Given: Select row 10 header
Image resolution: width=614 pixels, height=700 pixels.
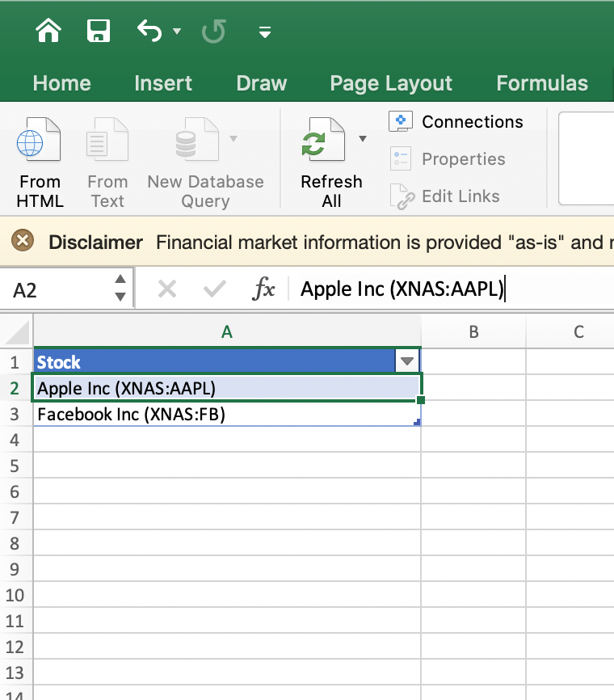Looking at the screenshot, I should pyautogui.click(x=15, y=595).
